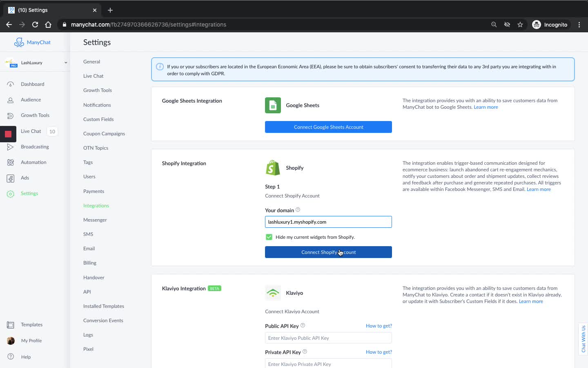Click the help icon beside Your domain

(298, 210)
